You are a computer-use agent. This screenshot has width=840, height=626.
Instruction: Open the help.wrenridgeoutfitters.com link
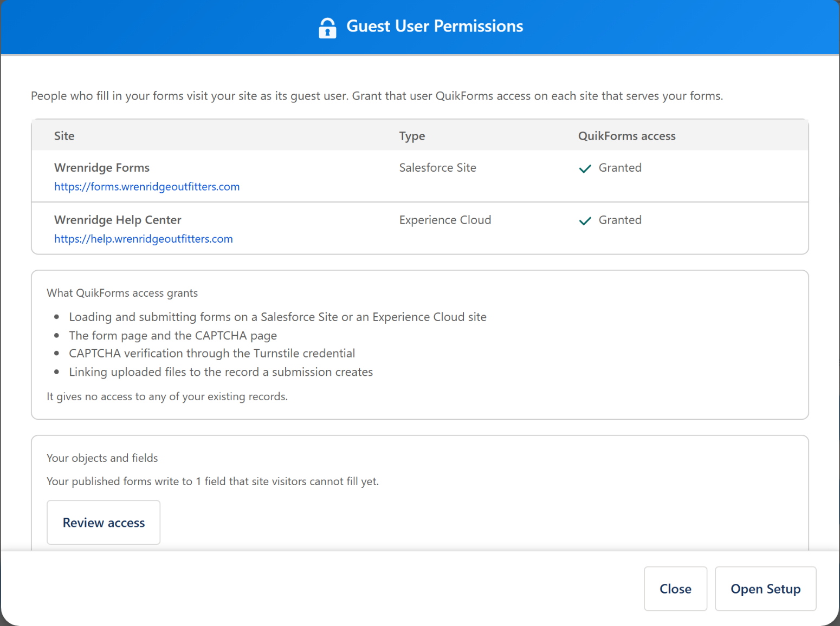click(144, 239)
